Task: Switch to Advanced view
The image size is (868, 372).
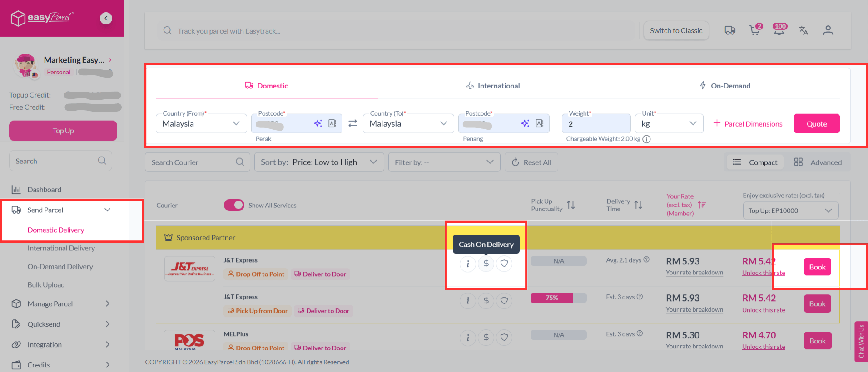Action: click(818, 162)
